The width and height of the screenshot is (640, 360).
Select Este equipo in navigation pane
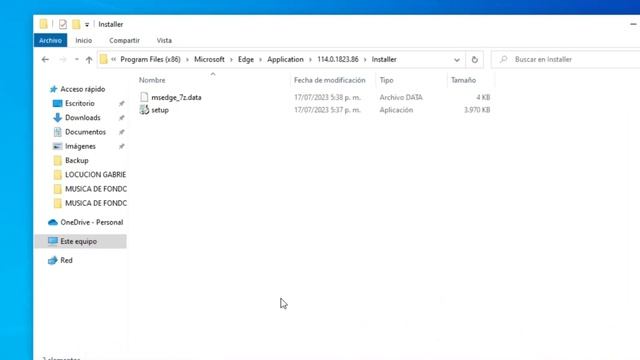[x=78, y=242]
